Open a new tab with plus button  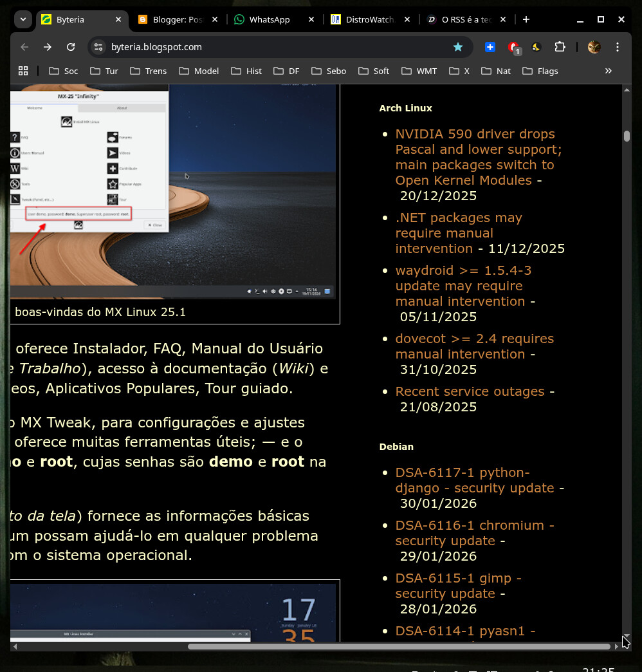point(526,19)
